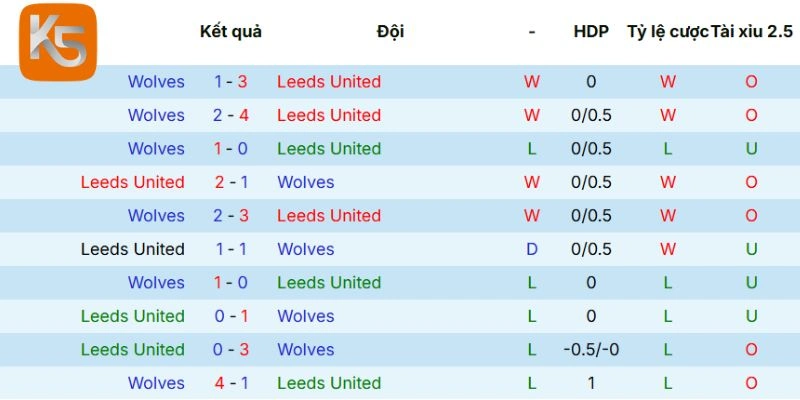Click the handicap value 1 in last row
The height and width of the screenshot is (400, 800).
click(x=591, y=383)
